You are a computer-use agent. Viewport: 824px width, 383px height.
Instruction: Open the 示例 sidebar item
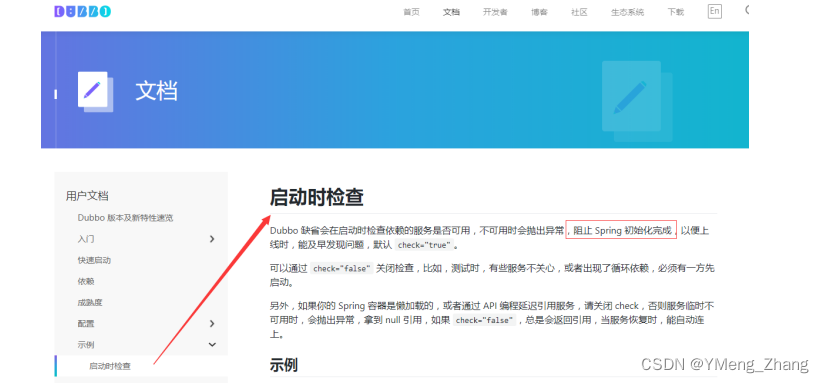click(x=86, y=345)
